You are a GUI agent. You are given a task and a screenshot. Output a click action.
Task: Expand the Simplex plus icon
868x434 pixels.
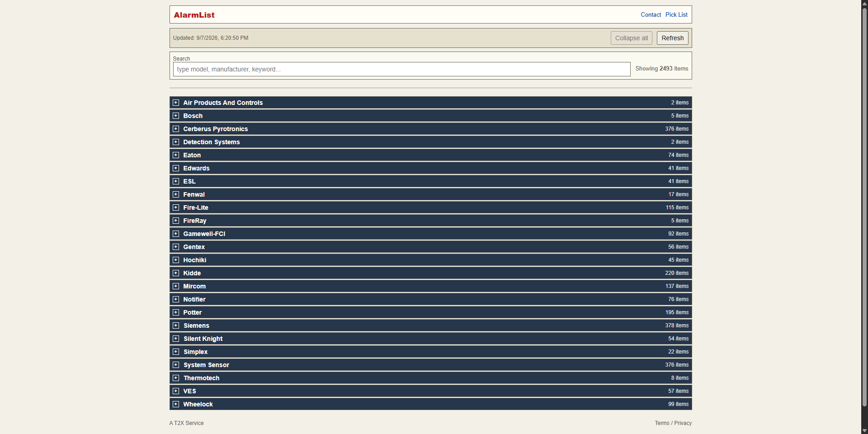click(176, 352)
